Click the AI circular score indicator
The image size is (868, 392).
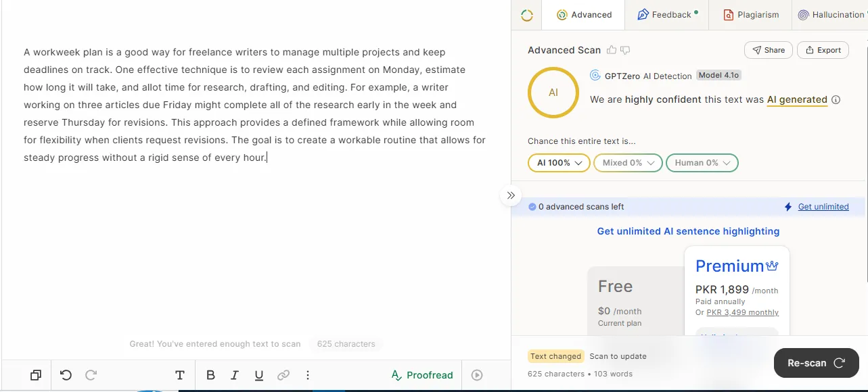[553, 93]
